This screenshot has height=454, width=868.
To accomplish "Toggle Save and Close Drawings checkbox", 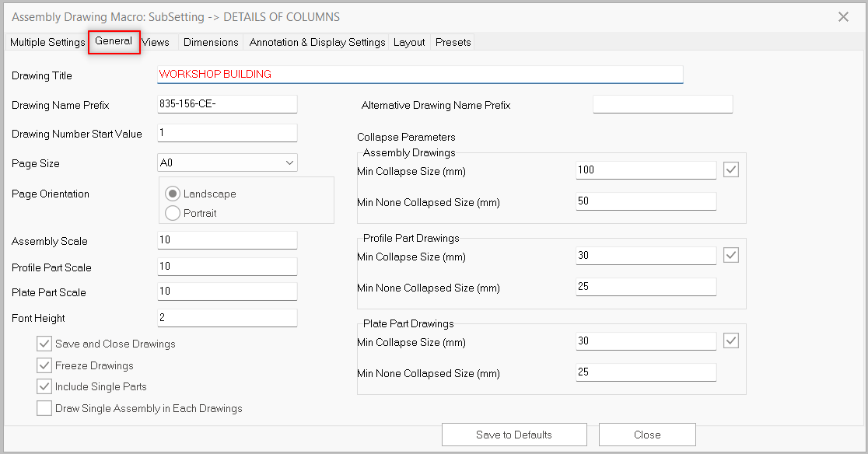I will point(44,344).
